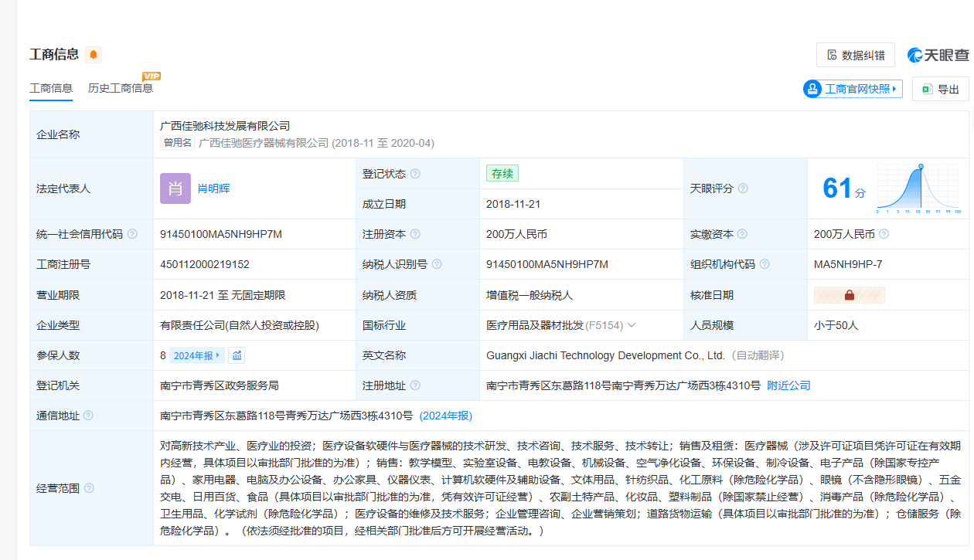Click the info icon after 实缴资本 200万人民币
The width and height of the screenshot is (974, 560).
click(884, 234)
